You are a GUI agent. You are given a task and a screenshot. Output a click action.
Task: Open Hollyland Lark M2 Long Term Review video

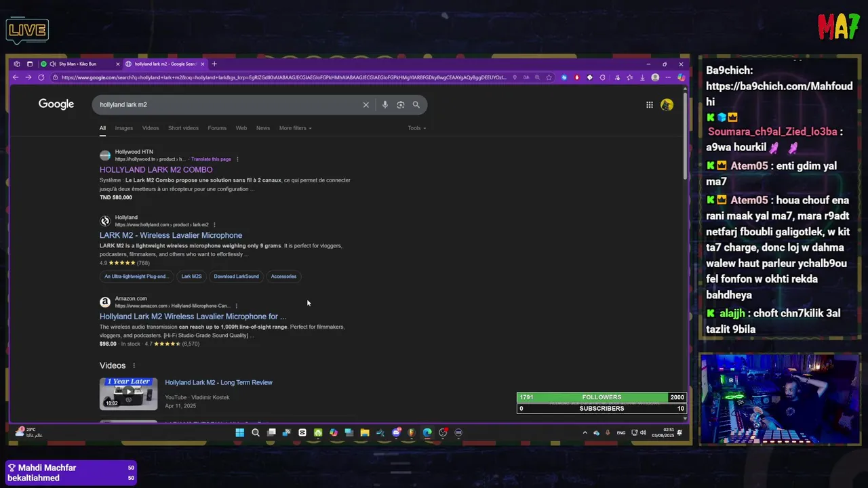click(218, 382)
